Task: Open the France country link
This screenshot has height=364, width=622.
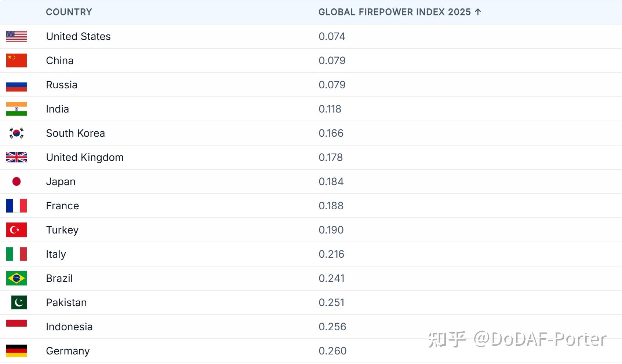Action: tap(62, 206)
